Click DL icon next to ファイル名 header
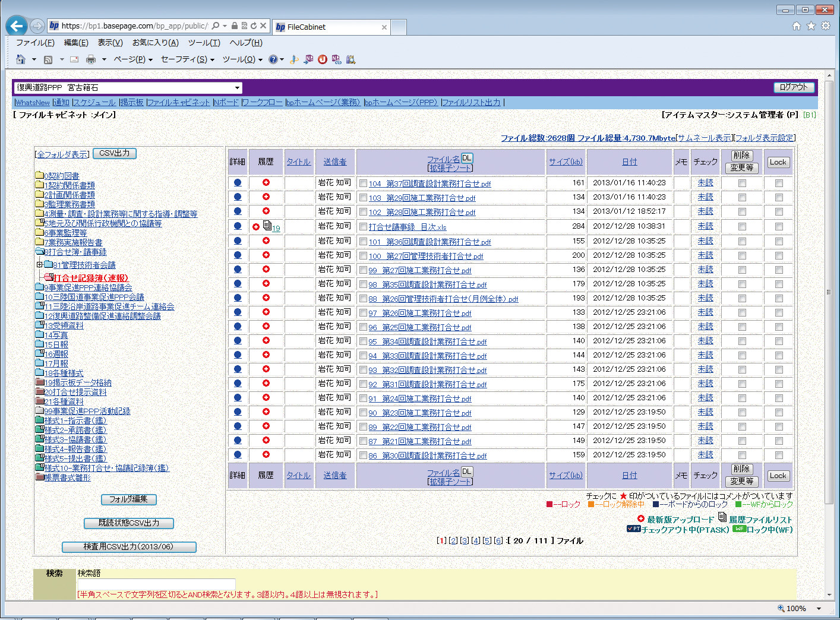840x620 pixels. [467, 158]
